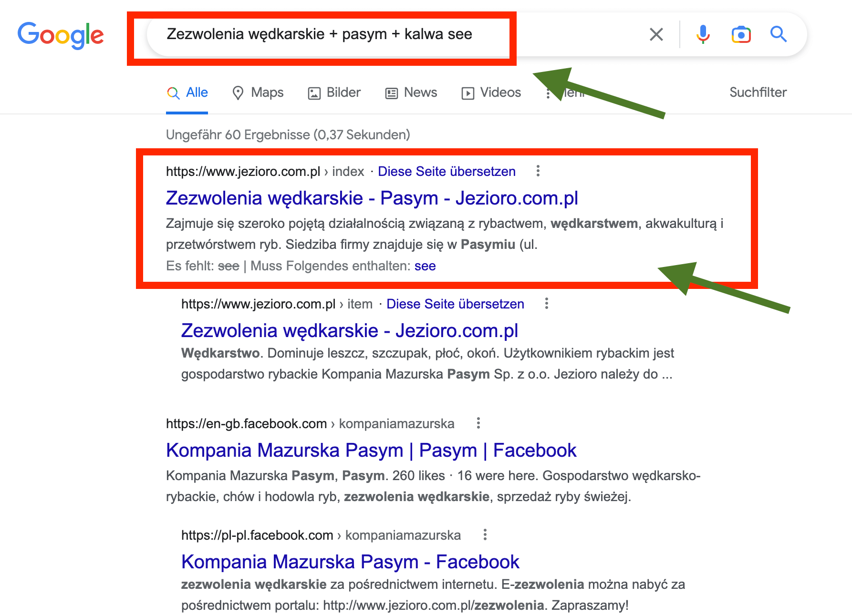The width and height of the screenshot is (852, 616).
Task: Go to the Google logo homepage
Action: [x=61, y=35]
